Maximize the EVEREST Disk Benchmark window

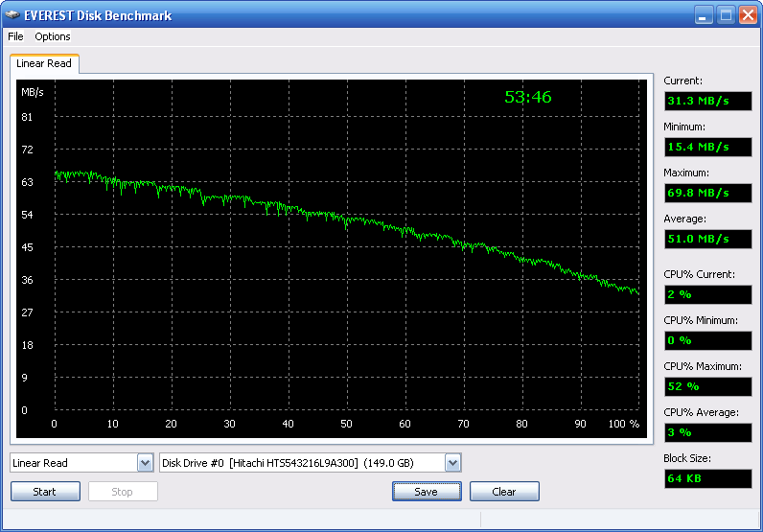click(x=726, y=15)
